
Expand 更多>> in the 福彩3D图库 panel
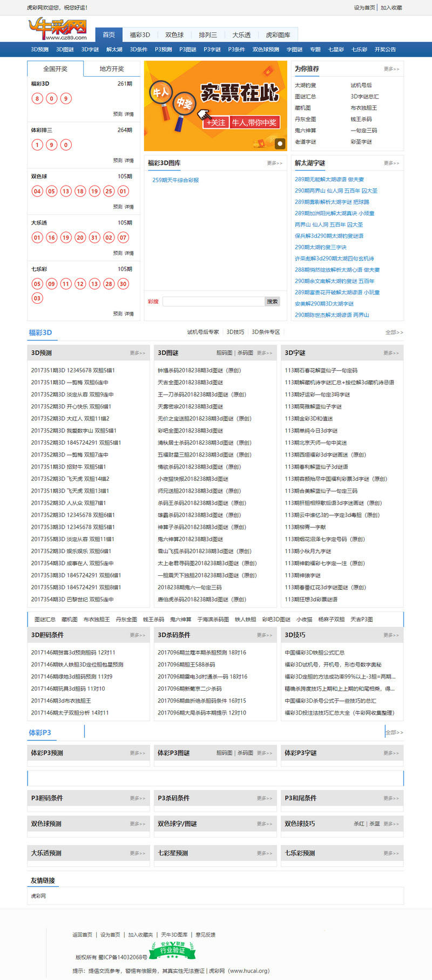pos(274,163)
